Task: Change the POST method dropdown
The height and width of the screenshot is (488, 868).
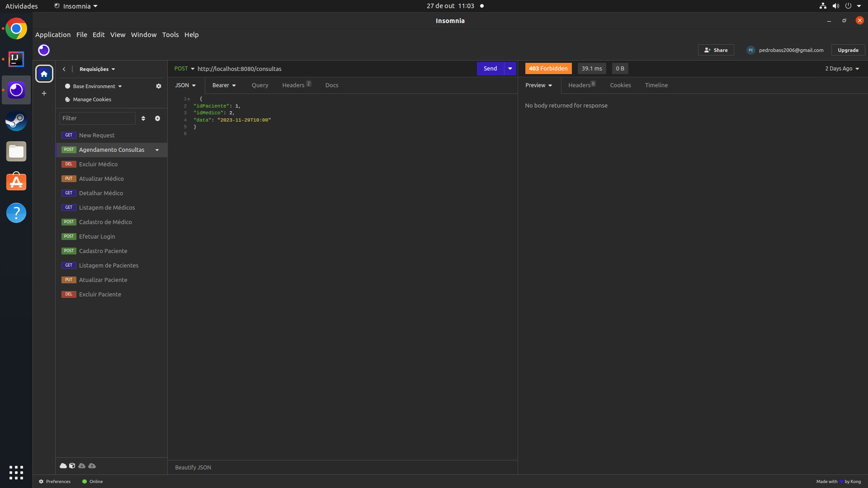Action: pyautogui.click(x=184, y=69)
